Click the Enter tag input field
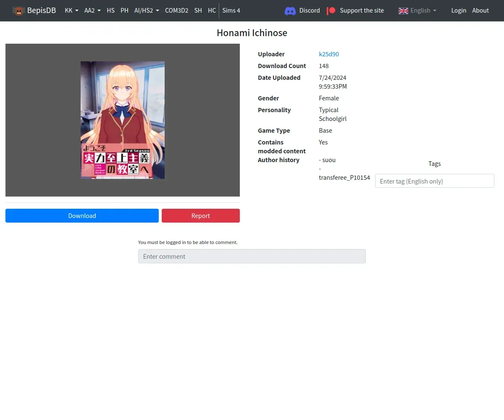The width and height of the screenshot is (504, 420). [434, 181]
